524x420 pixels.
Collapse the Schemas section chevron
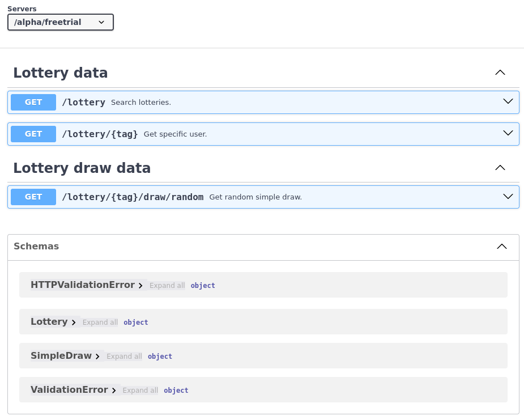point(501,247)
